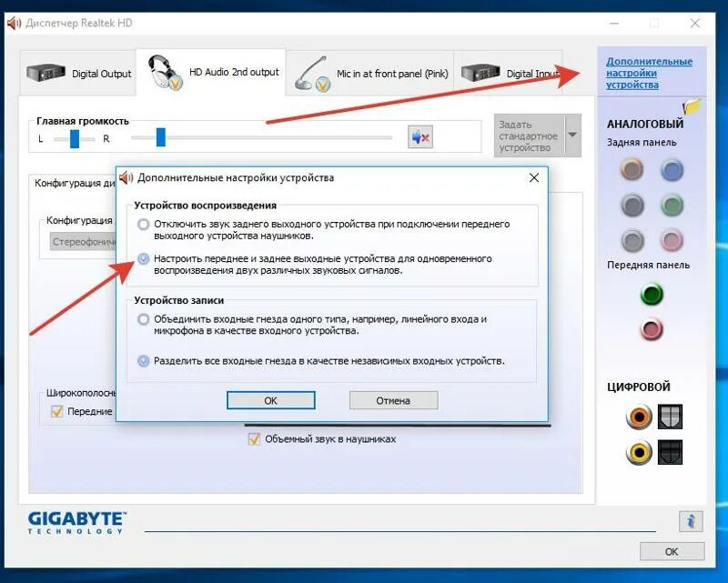Click the pink rear panel jack

pos(672,240)
